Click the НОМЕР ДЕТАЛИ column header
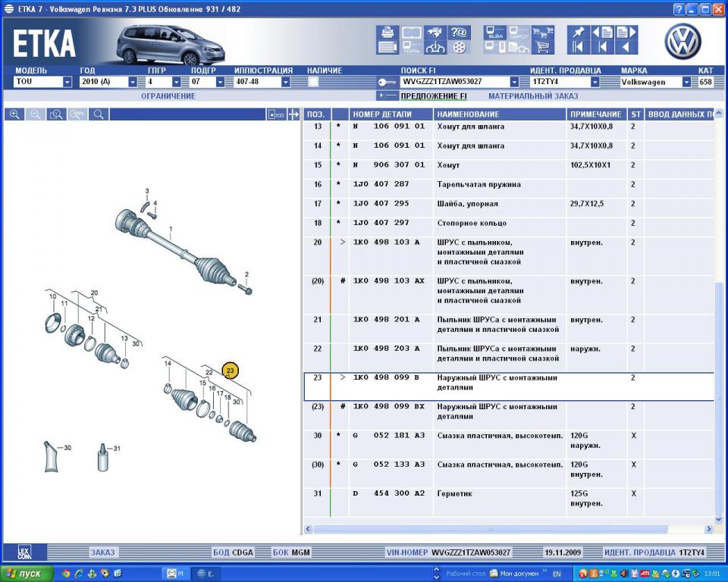The image size is (728, 582). [391, 114]
